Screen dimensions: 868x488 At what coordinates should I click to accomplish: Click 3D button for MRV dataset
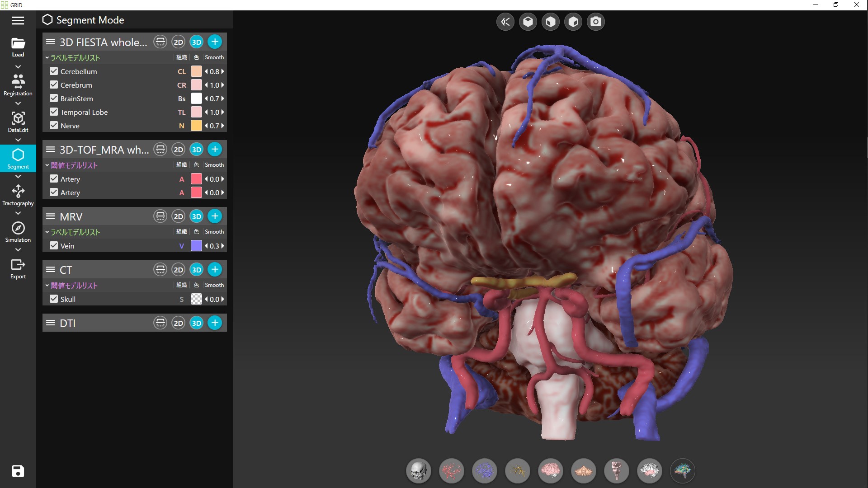pyautogui.click(x=196, y=216)
